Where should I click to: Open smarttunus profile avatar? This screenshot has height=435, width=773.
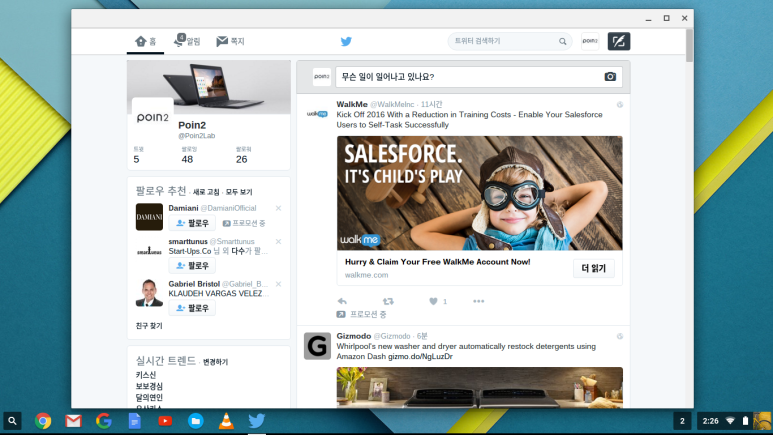pos(149,251)
